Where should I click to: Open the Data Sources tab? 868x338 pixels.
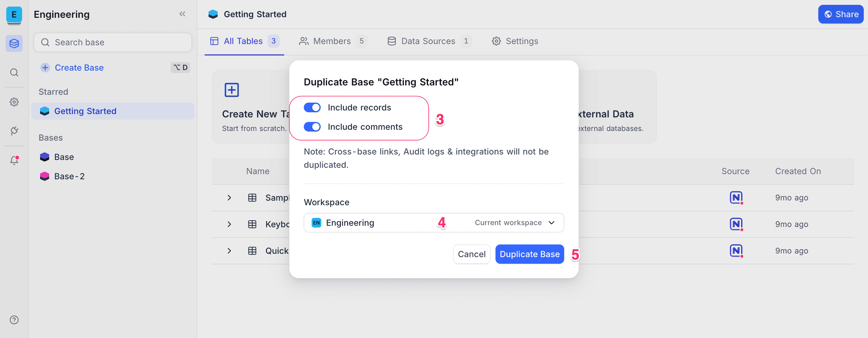point(428,41)
